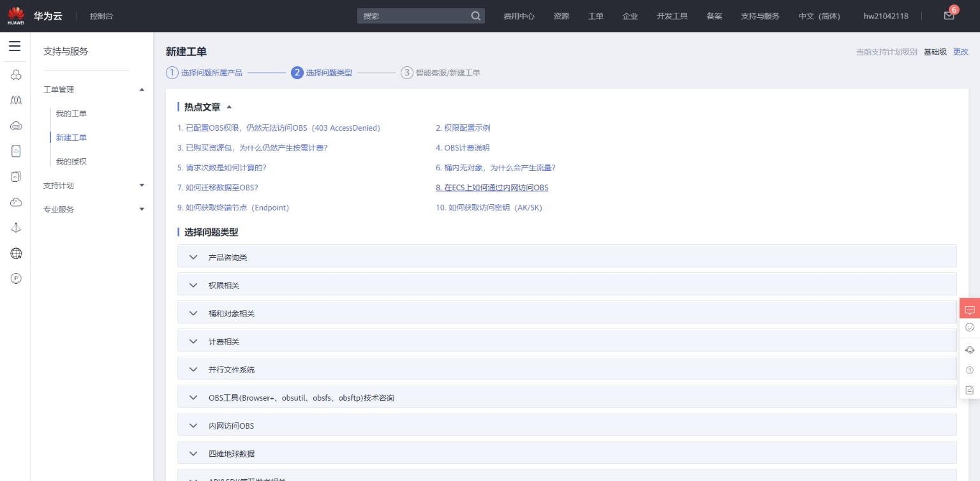The image size is (980, 481).
Task: Open article 权限配置示例
Action: [463, 128]
